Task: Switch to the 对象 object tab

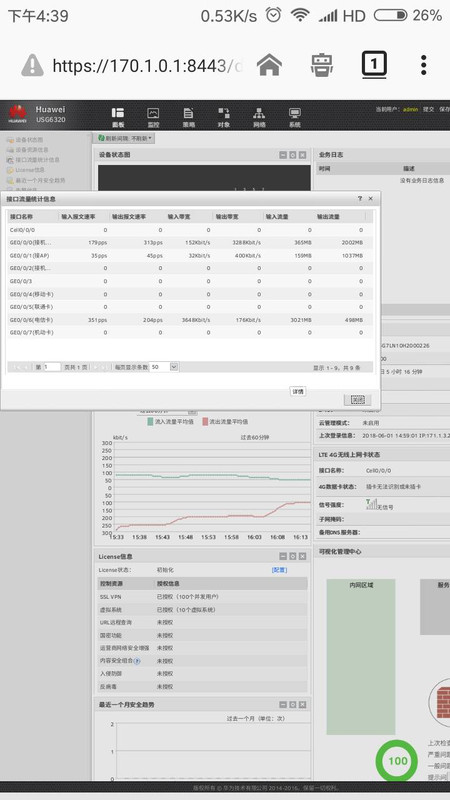Action: coord(224,117)
